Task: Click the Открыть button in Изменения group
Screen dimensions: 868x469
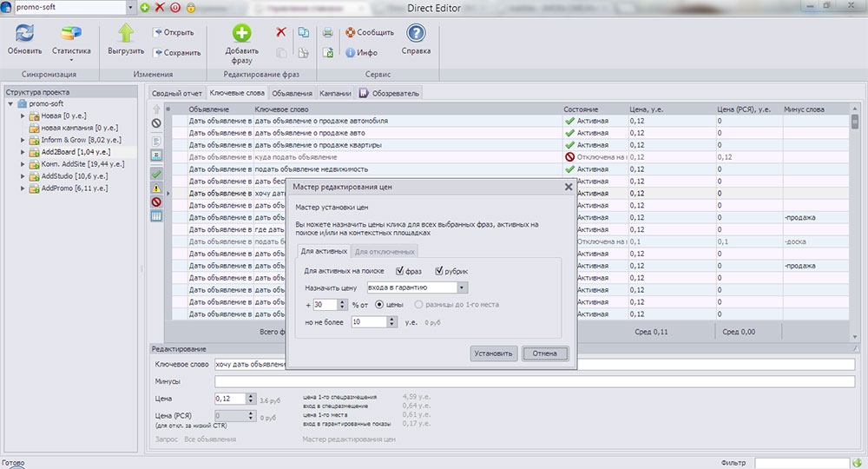Action: tap(174, 32)
